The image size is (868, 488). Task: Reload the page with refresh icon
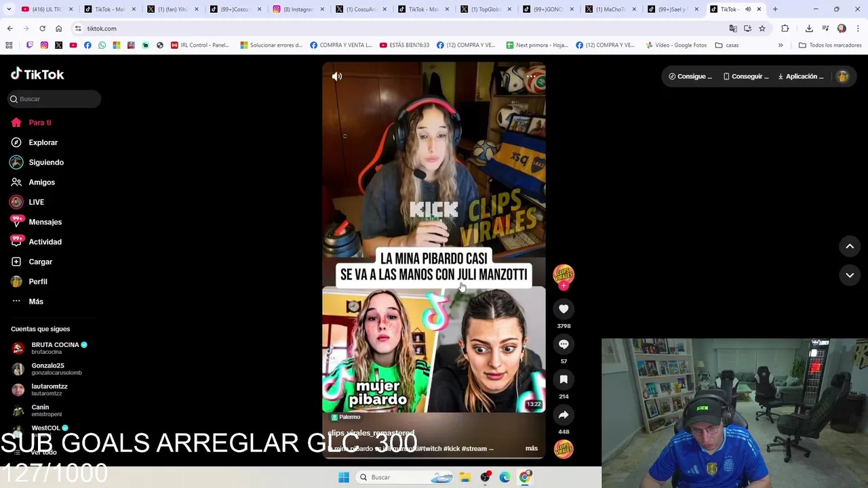(42, 28)
